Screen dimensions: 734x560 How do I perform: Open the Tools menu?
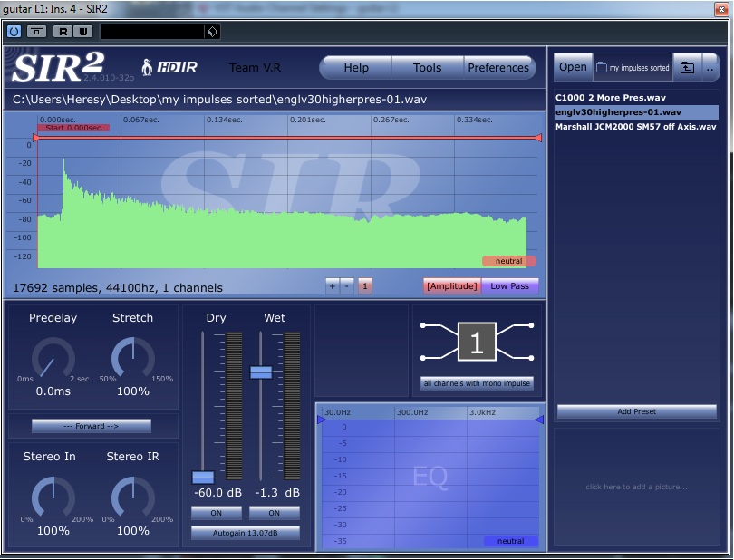tap(427, 68)
